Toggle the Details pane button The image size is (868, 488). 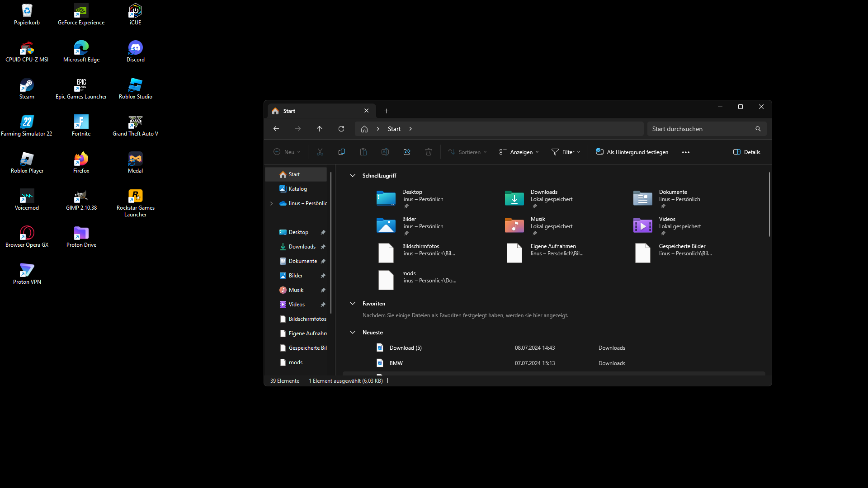coord(746,152)
